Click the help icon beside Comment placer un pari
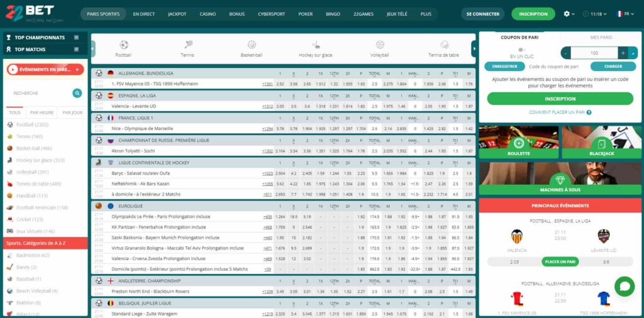The image size is (644, 318). coord(589,112)
